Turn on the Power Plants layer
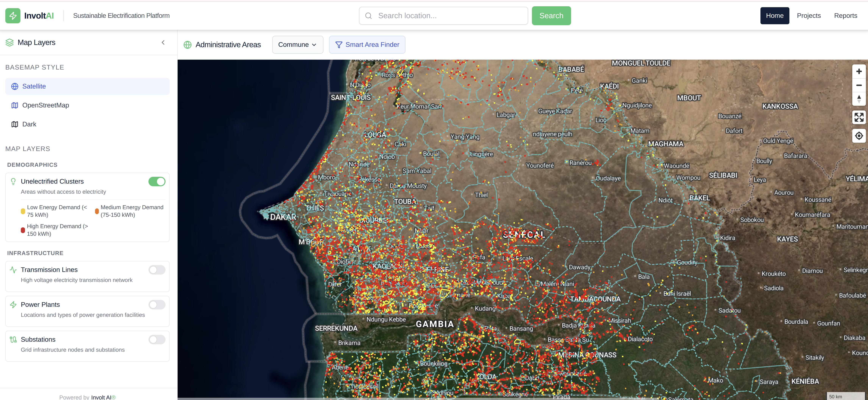Viewport: 868px width, 400px height. pos(157,305)
